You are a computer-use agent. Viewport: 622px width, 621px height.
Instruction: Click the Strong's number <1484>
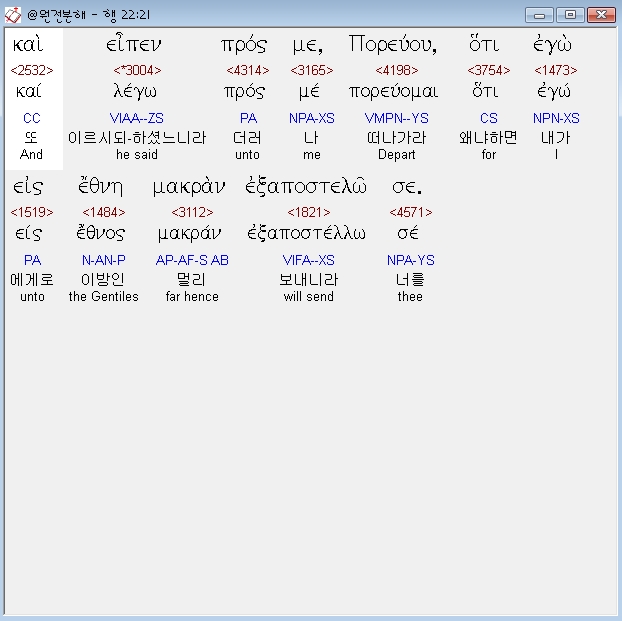(x=104, y=212)
